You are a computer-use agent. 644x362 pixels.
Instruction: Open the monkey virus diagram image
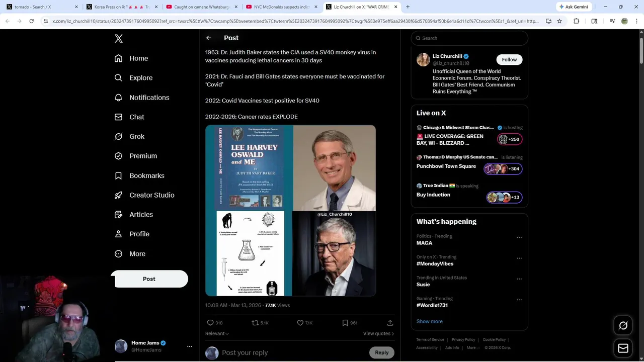[x=249, y=253]
